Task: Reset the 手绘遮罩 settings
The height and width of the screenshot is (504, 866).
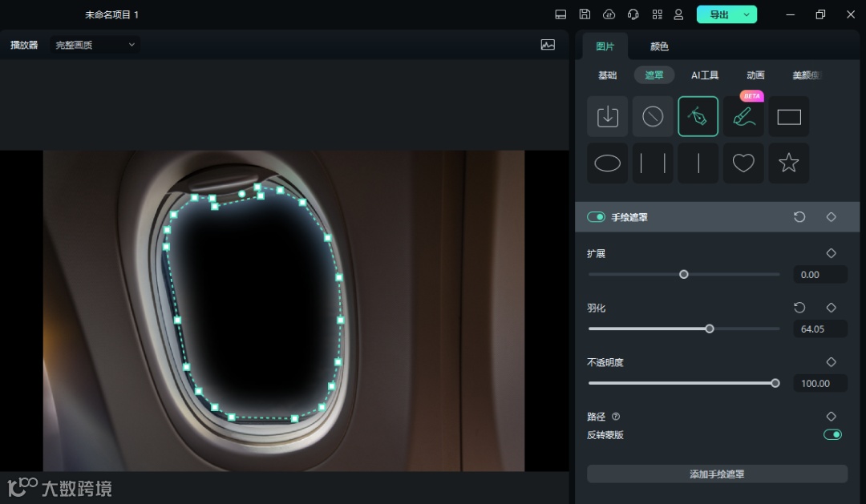Action: 799,217
